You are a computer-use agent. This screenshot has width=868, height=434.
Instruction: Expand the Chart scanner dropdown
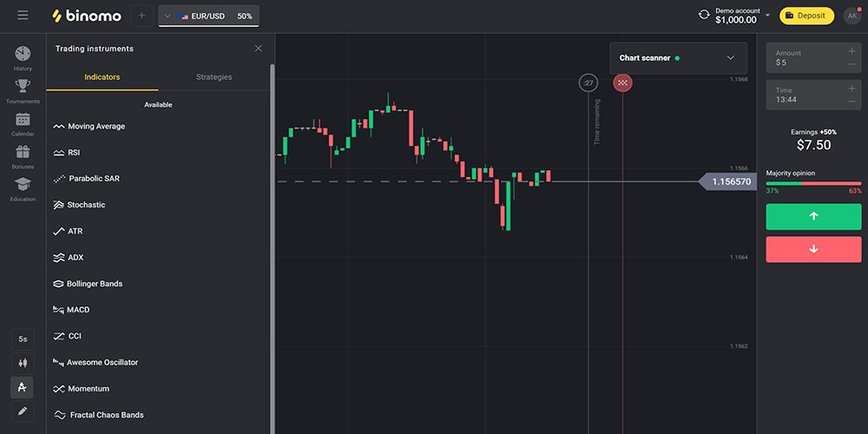tap(730, 58)
